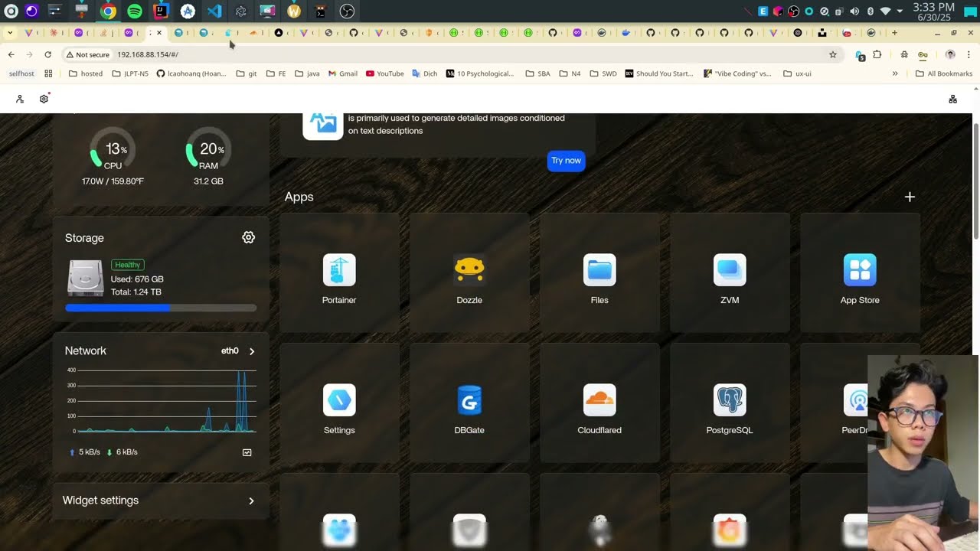Open the ux-ui bookmarks folder
The height and width of the screenshot is (551, 980).
tap(797, 73)
